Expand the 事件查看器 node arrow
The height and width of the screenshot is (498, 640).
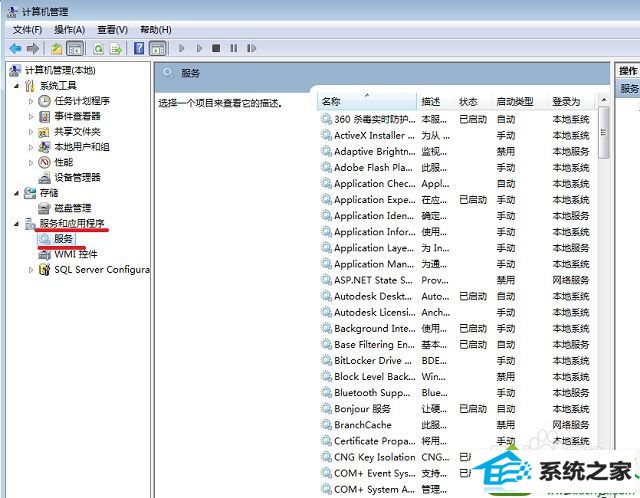(x=31, y=116)
